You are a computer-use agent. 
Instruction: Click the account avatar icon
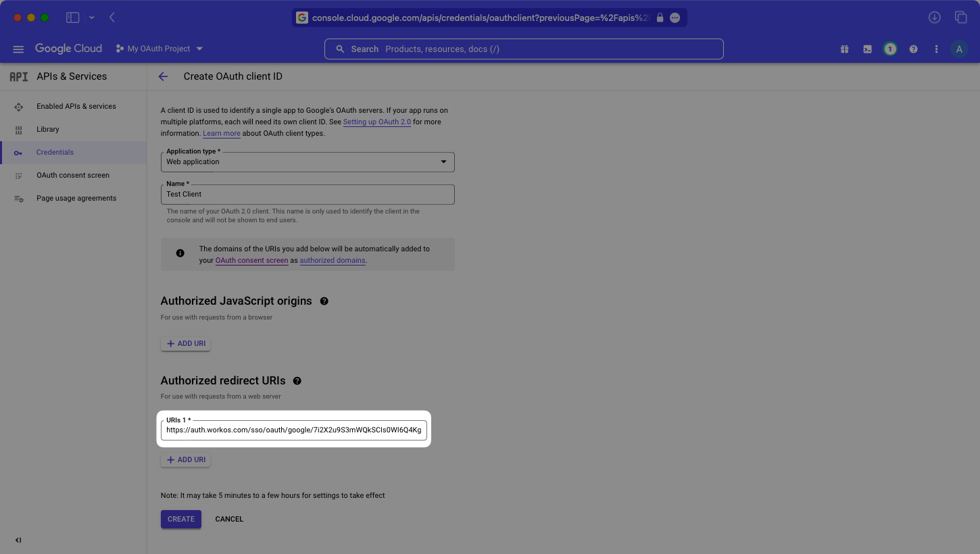pyautogui.click(x=959, y=49)
